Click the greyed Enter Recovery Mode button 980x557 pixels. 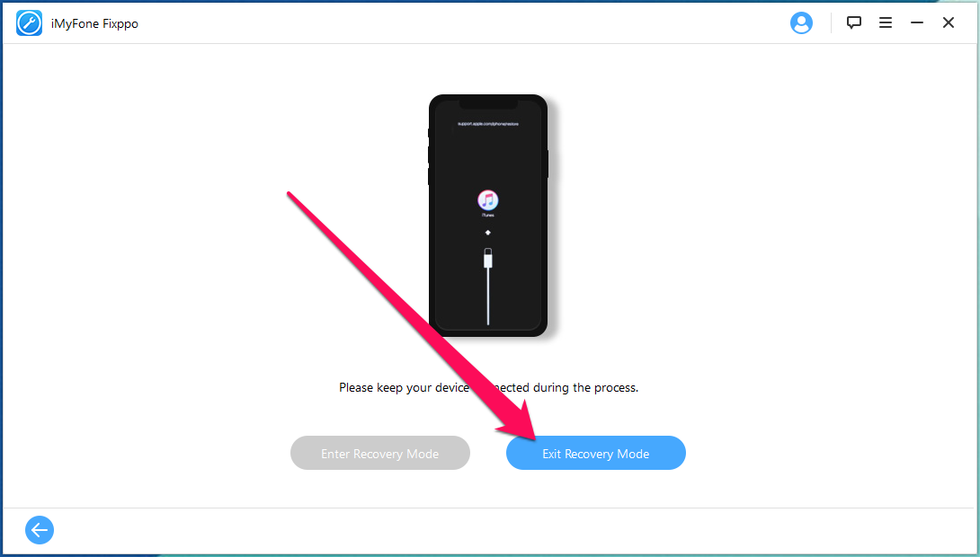[x=380, y=454]
